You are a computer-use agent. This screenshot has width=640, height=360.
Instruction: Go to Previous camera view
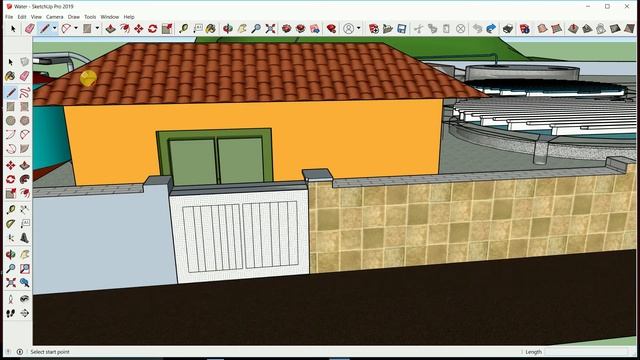(x=24, y=282)
